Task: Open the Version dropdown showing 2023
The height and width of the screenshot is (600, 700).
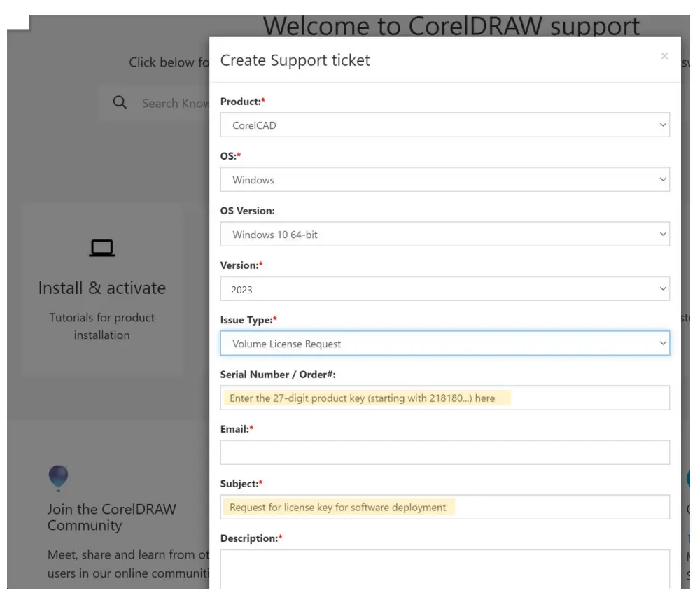Action: click(x=444, y=289)
